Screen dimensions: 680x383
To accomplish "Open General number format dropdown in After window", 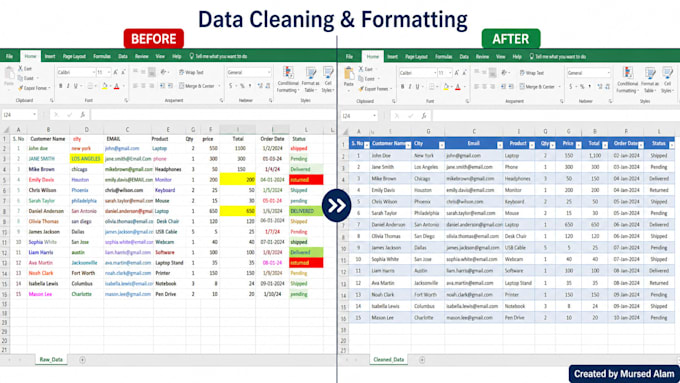I will (x=609, y=73).
